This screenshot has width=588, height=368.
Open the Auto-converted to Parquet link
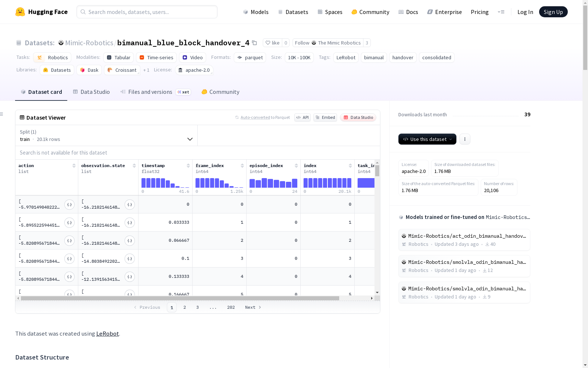click(x=263, y=117)
